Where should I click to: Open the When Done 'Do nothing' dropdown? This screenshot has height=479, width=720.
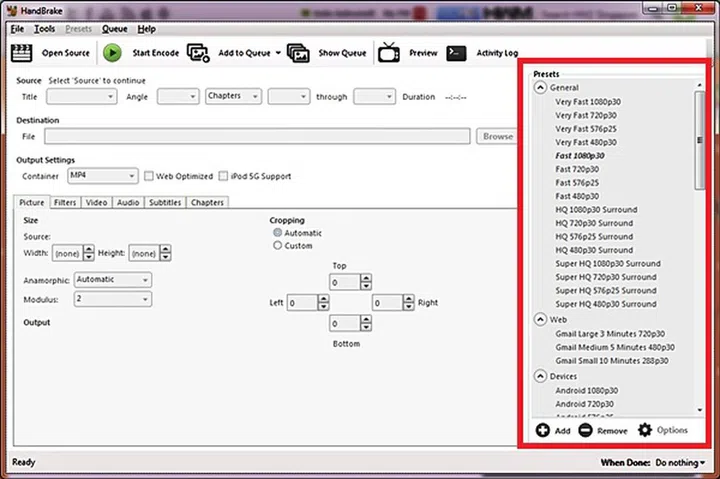(x=680, y=462)
